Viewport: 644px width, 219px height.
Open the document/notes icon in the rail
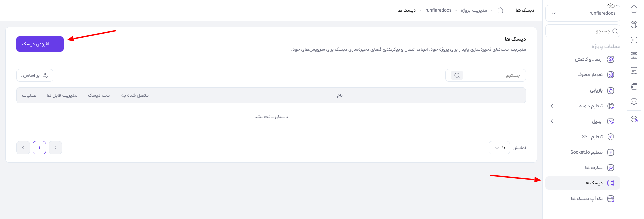click(634, 71)
